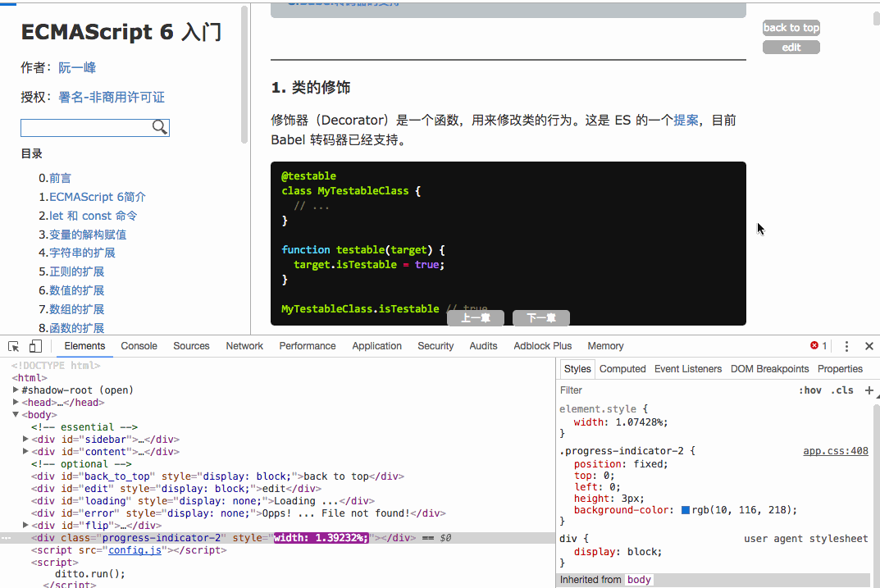Open the Adblock Plus tab
The width and height of the screenshot is (880, 588).
tap(543, 346)
